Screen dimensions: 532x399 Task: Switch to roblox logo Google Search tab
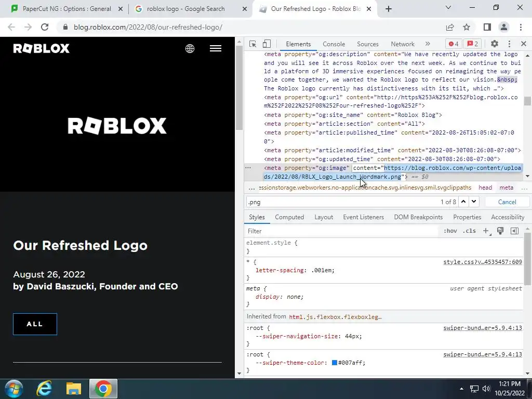186,9
